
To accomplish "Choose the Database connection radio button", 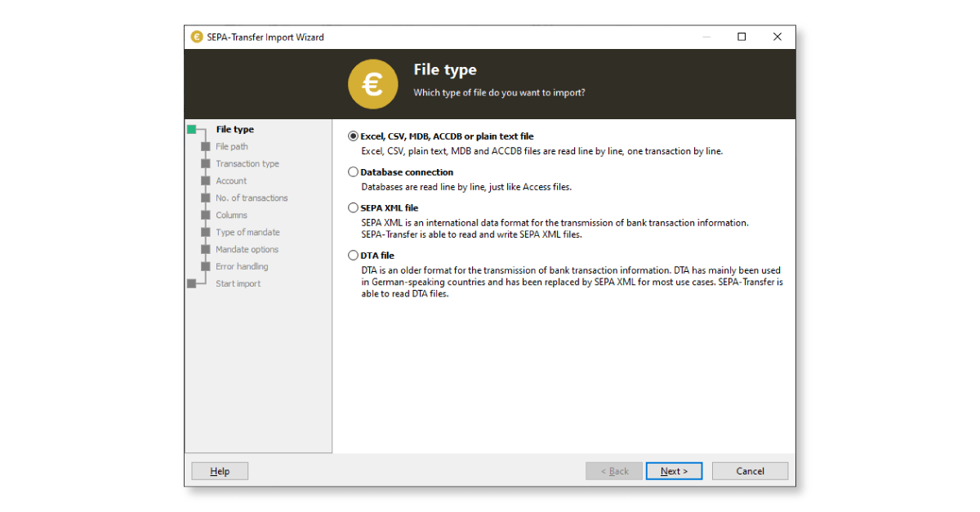I will [354, 172].
